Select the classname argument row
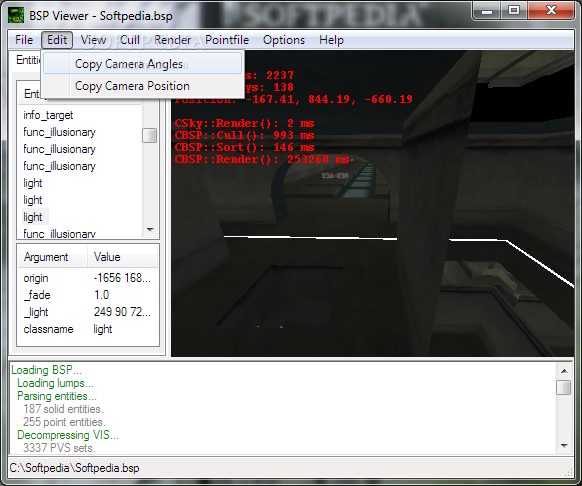This screenshot has width=582, height=486. pyautogui.click(x=88, y=329)
